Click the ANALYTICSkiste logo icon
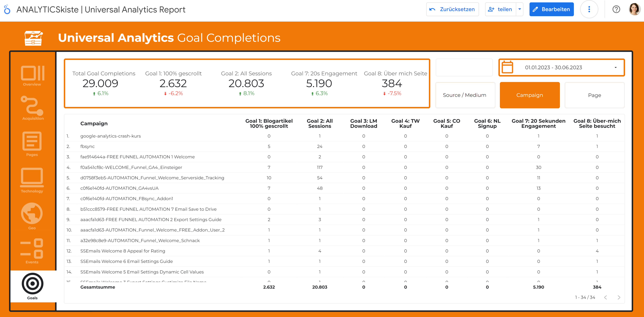Image resolution: width=644 pixels, height=317 pixels. point(7,9)
